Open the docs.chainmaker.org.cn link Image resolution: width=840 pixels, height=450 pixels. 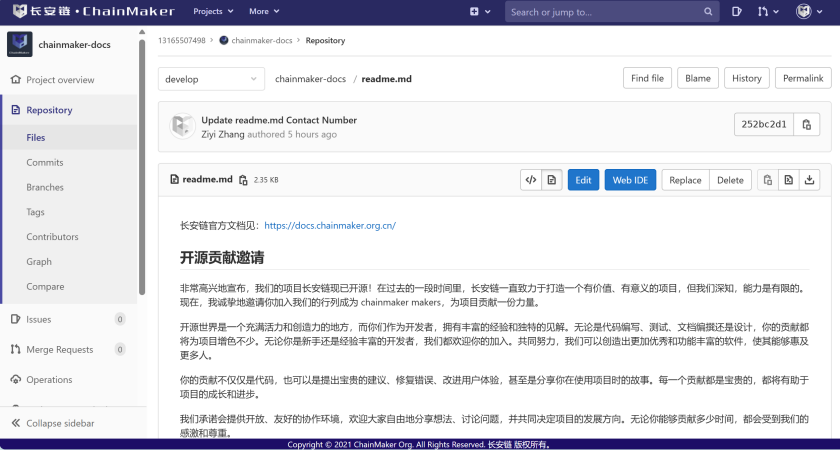(330, 226)
